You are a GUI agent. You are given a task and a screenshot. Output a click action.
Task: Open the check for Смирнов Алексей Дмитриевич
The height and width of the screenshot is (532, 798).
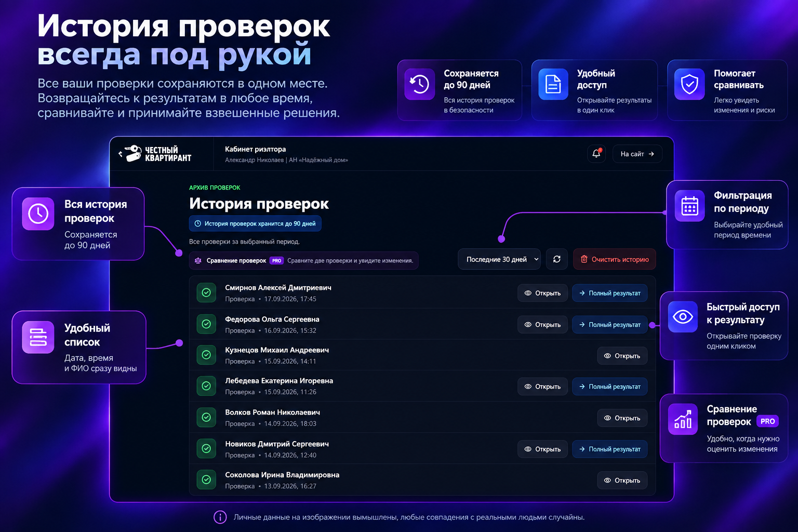coord(542,293)
